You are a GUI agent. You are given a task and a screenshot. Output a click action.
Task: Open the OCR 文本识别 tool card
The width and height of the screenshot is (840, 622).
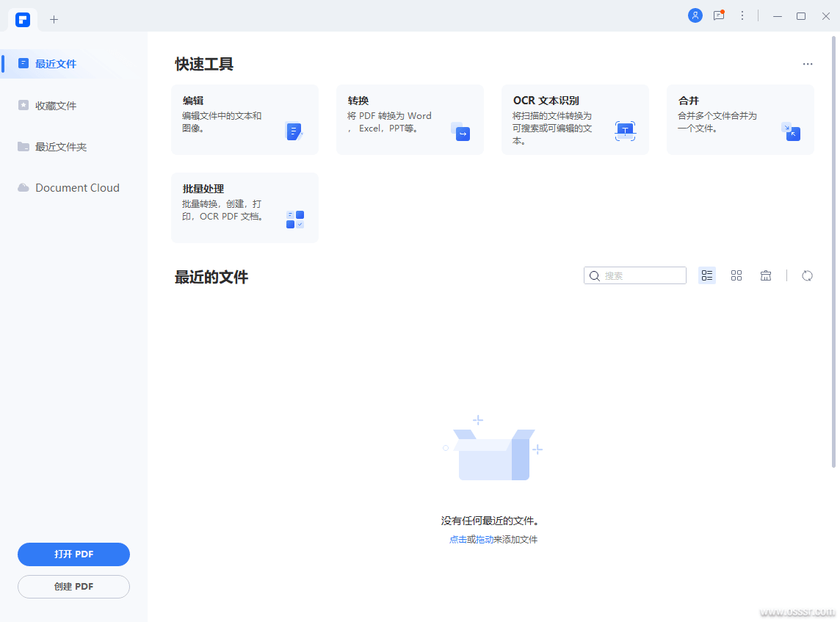point(575,120)
